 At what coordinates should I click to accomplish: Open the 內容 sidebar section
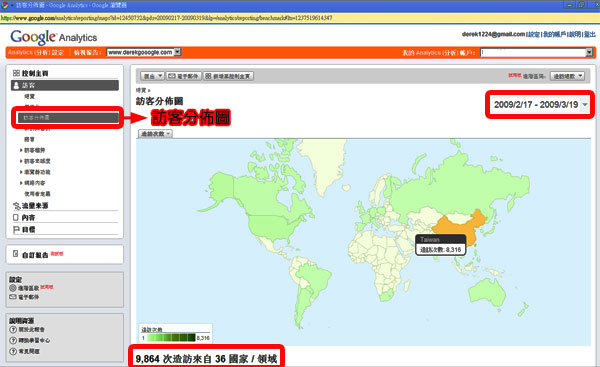tap(28, 217)
